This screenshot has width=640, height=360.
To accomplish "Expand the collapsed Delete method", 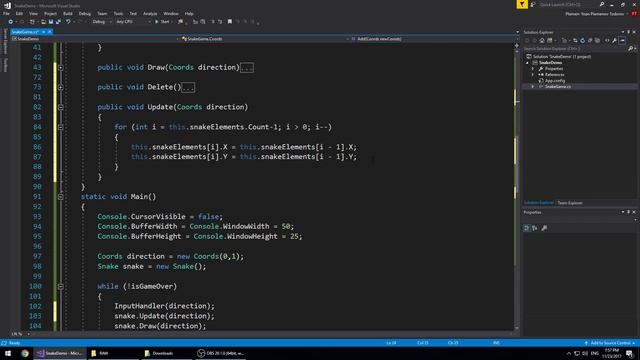I will 60,87.
